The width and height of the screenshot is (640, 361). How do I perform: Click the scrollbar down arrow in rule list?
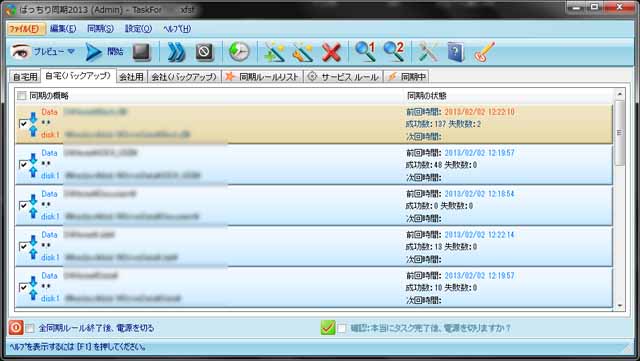point(620,305)
